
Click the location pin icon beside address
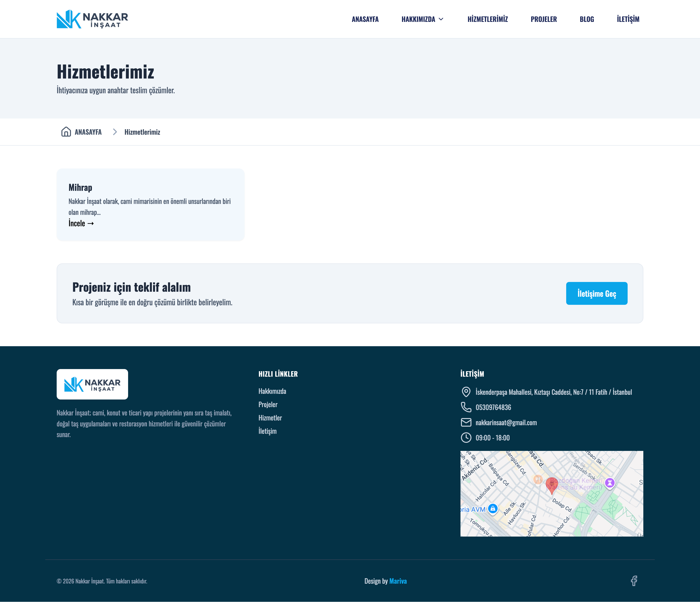(466, 392)
